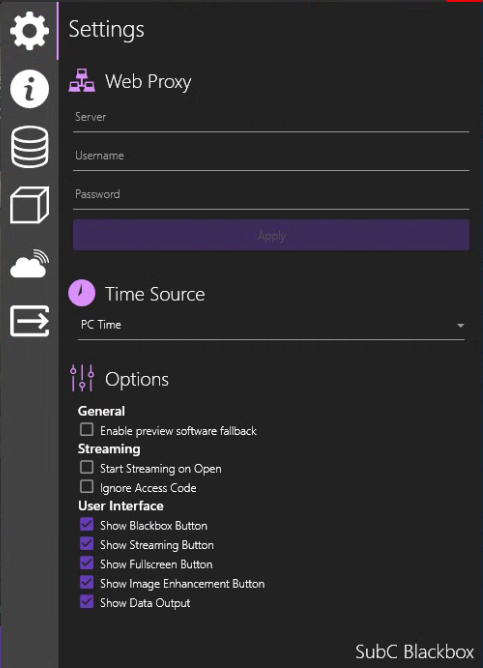This screenshot has height=668, width=483.
Task: Focus the Username input field
Action: click(271, 157)
